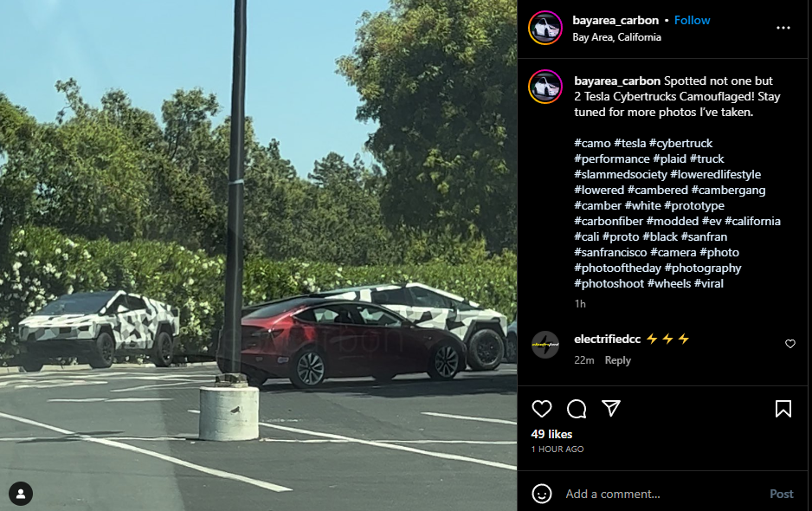Screen dimensions: 812x511
Task: Open the electrifiedcc username link
Action: 608,339
